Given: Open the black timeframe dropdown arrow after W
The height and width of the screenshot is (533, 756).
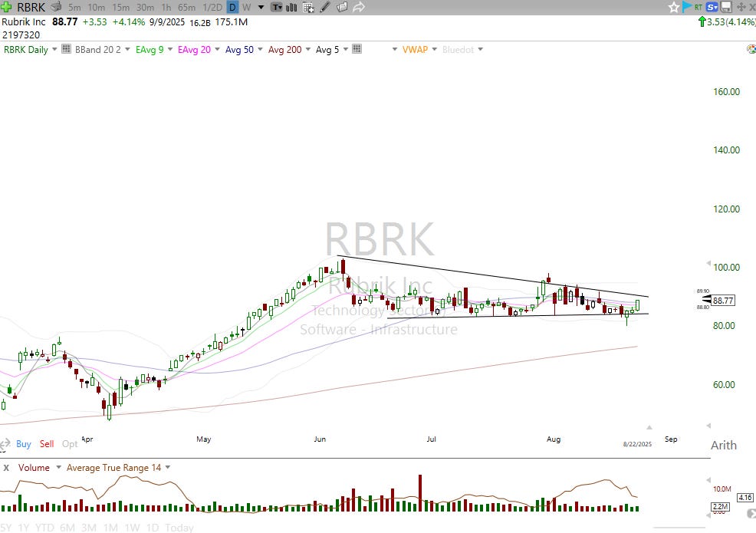Looking at the screenshot, I should (x=261, y=8).
